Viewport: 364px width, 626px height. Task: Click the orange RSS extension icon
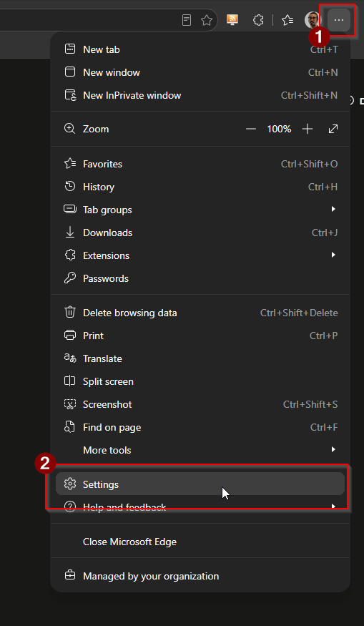pyautogui.click(x=232, y=20)
